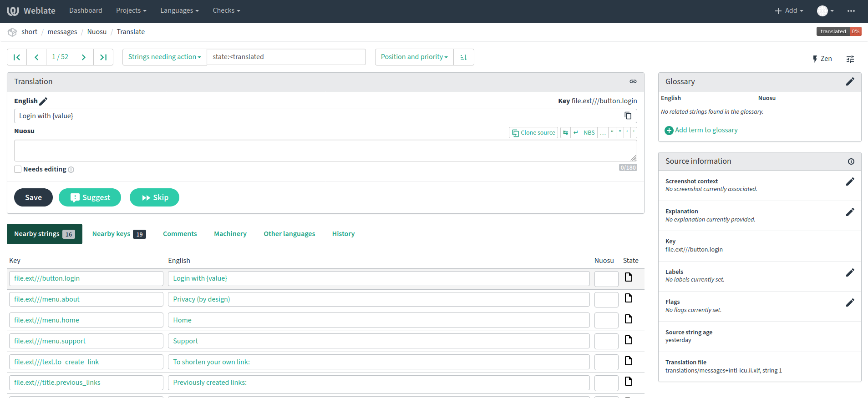Insert new line character button

tap(576, 132)
